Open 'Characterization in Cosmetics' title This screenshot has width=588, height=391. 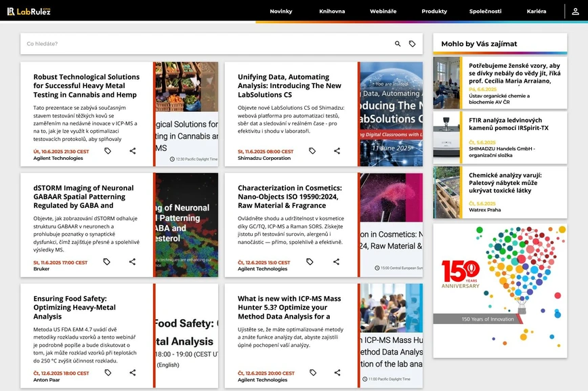289,197
